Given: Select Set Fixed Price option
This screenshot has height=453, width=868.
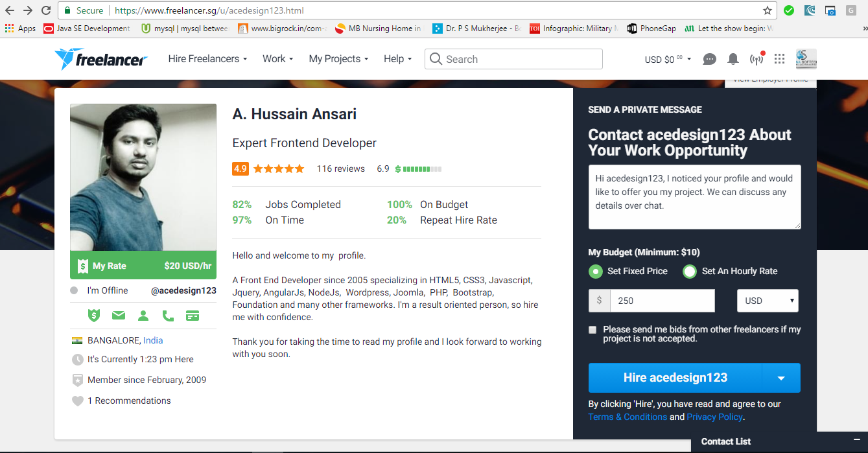Looking at the screenshot, I should (x=595, y=272).
